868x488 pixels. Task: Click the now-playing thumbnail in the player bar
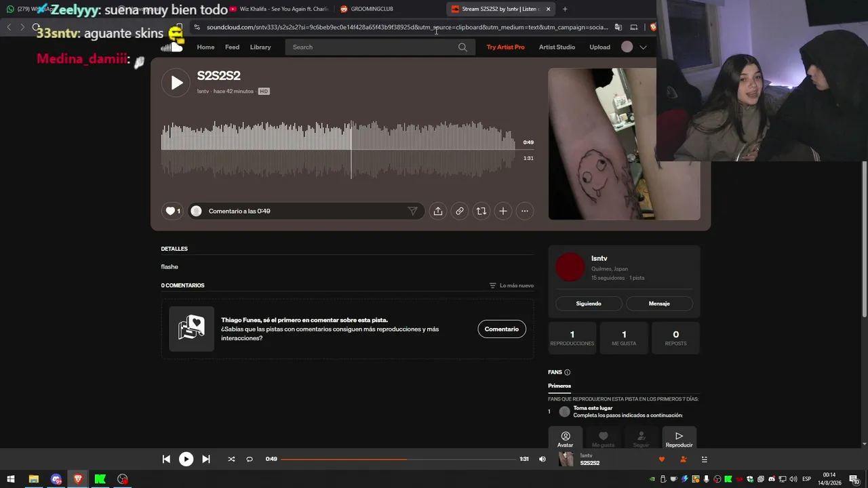[566, 459]
